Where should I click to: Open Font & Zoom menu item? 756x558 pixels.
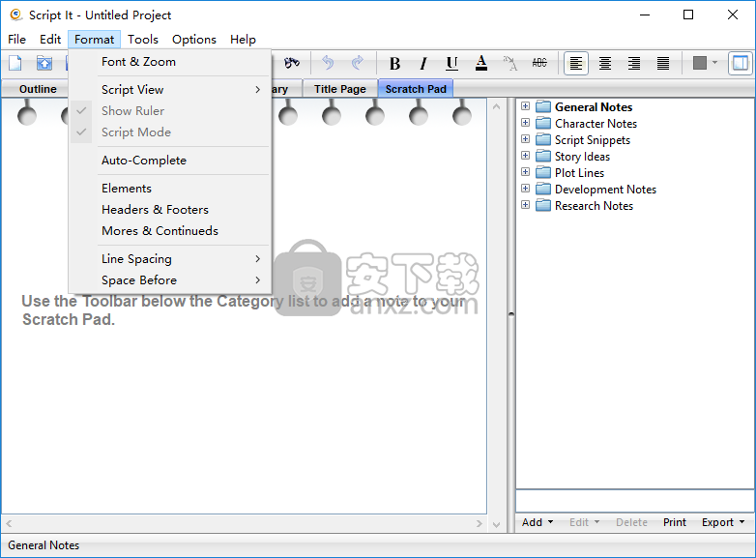(171, 62)
